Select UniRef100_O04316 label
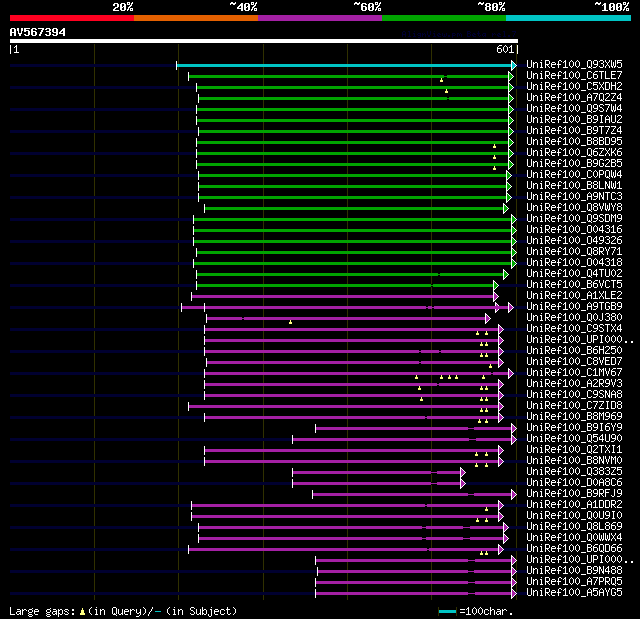 click(x=574, y=230)
